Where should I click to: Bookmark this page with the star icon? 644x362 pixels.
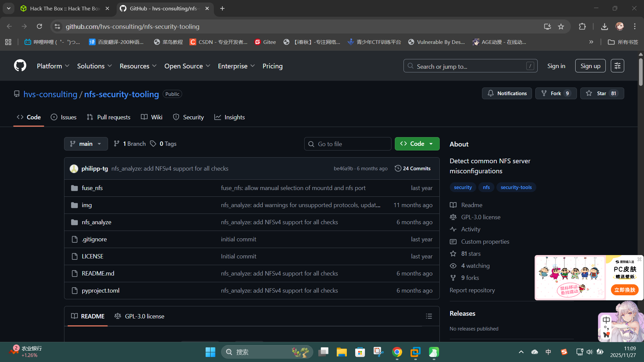click(x=561, y=26)
